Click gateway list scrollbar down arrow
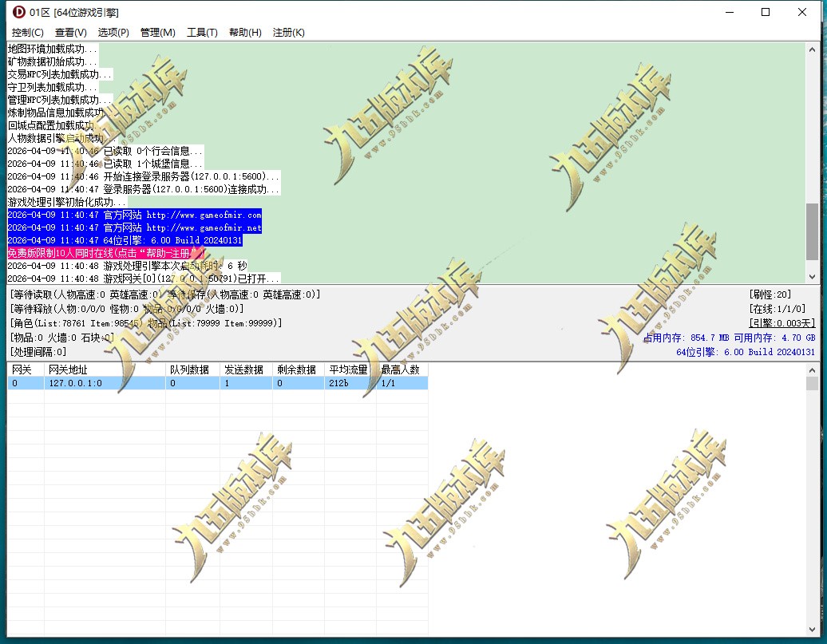 [813, 629]
